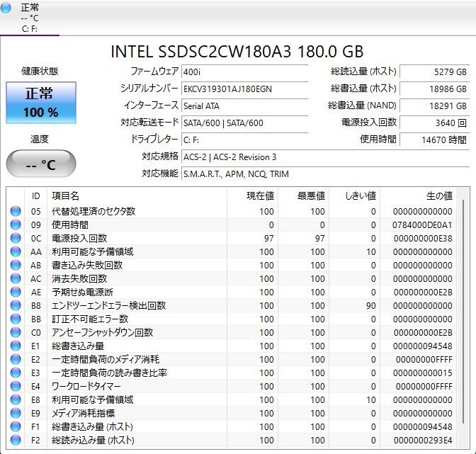Viewport: 476px width, 454px height.
Task: Click status orb for ID F2 総読み込み量 (ホスト)
Action: coord(16,440)
